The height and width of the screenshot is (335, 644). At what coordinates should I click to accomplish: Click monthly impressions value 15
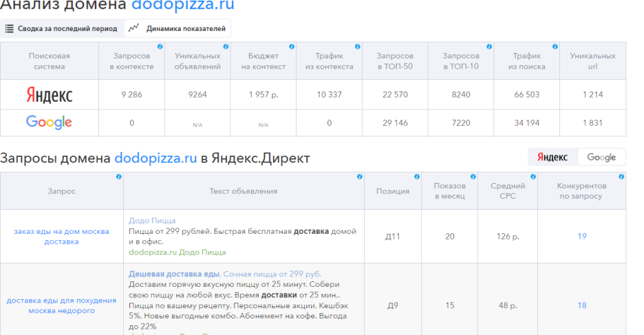coord(450,305)
